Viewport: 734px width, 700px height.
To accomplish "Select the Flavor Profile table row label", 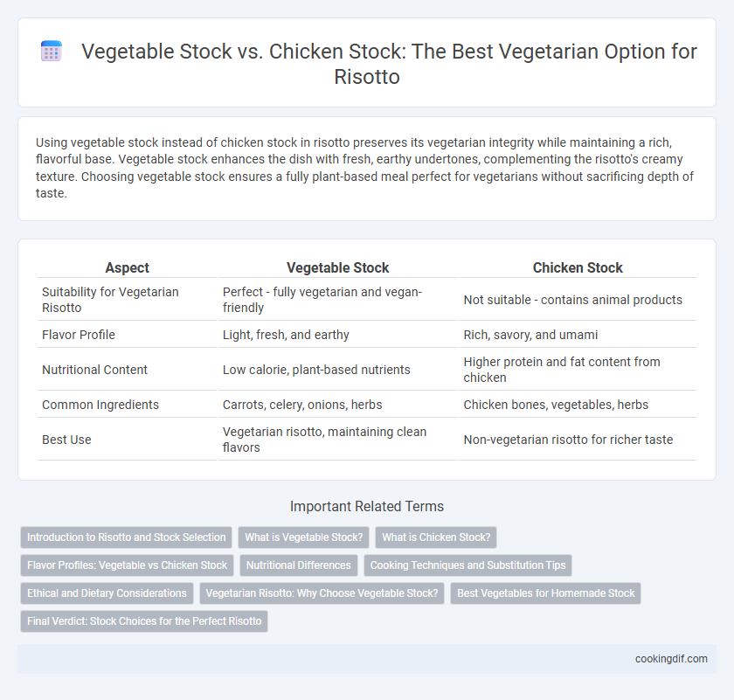I will coord(79,335).
